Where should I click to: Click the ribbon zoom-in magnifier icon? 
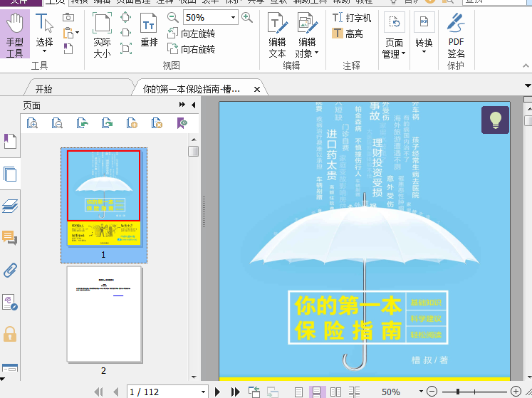point(247,17)
